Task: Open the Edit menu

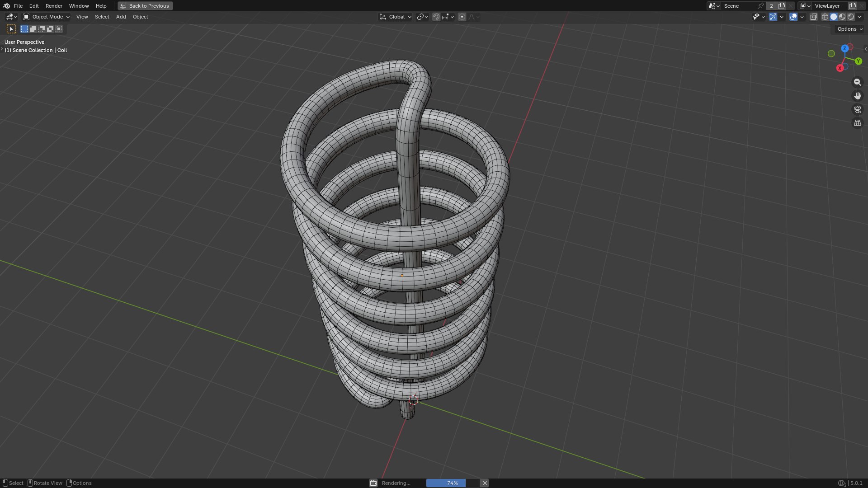Action: point(34,6)
